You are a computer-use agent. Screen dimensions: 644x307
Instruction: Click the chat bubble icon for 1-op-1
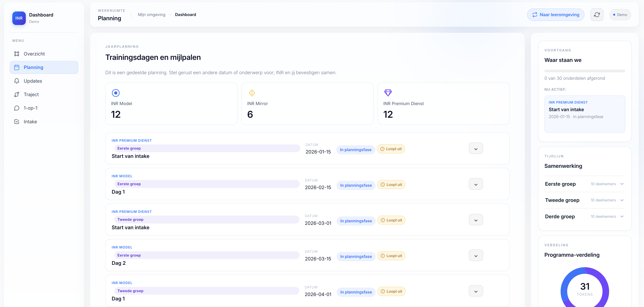(x=17, y=108)
